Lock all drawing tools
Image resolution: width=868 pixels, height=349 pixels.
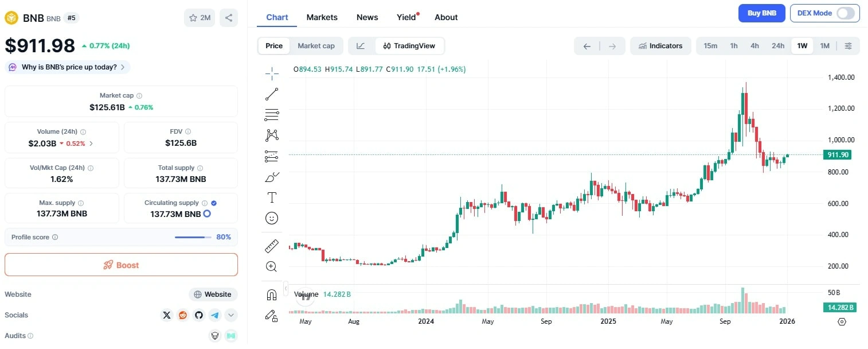tap(272, 315)
